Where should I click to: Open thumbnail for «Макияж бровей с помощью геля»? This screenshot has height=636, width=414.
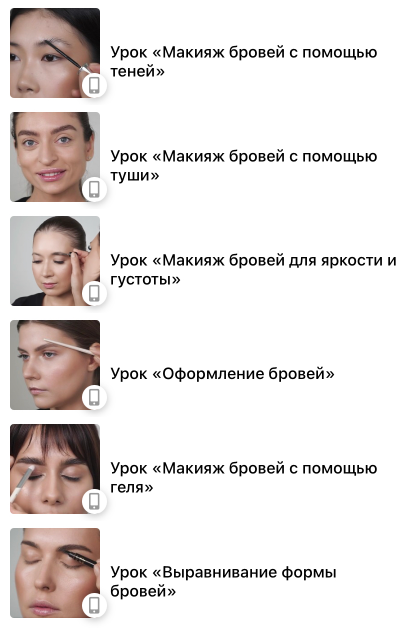(x=55, y=469)
